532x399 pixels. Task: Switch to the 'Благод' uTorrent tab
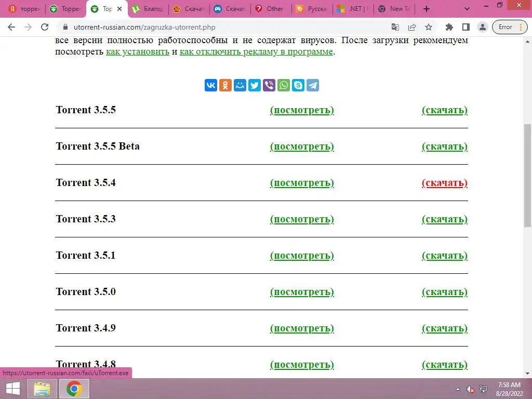[148, 9]
